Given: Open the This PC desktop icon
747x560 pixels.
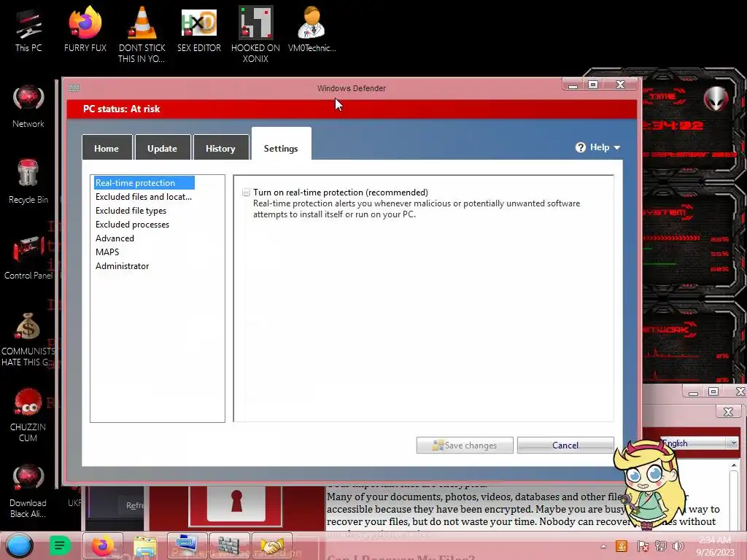Looking at the screenshot, I should click(x=28, y=31).
